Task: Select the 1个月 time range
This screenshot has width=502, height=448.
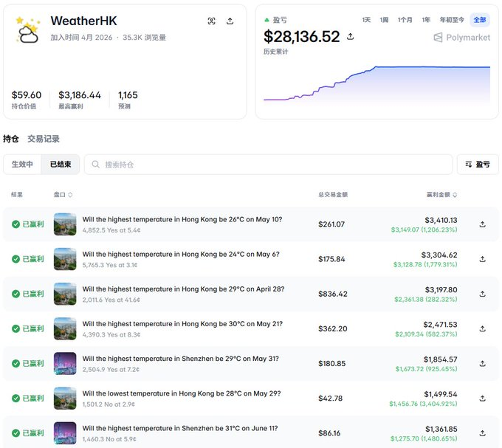Action: click(x=405, y=20)
